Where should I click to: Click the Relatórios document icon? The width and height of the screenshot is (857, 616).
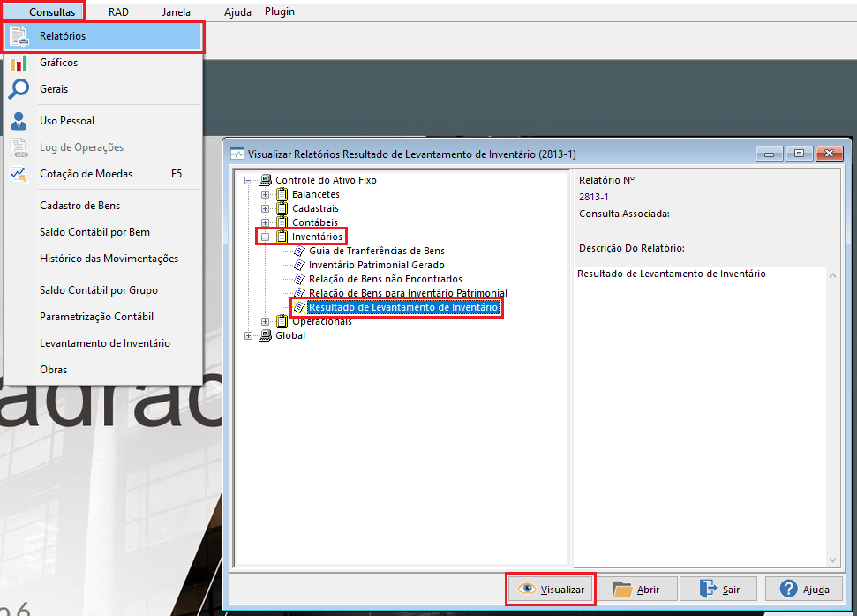click(19, 36)
